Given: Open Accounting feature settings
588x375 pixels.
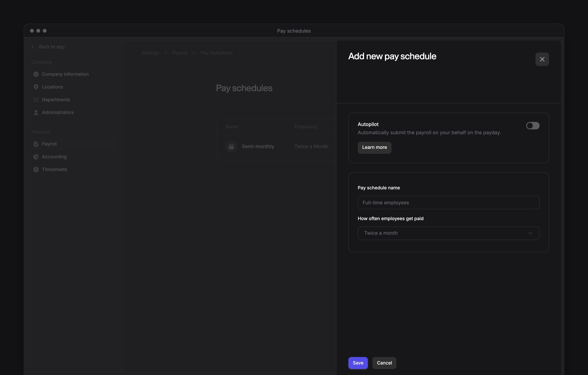Looking at the screenshot, I should (x=54, y=157).
